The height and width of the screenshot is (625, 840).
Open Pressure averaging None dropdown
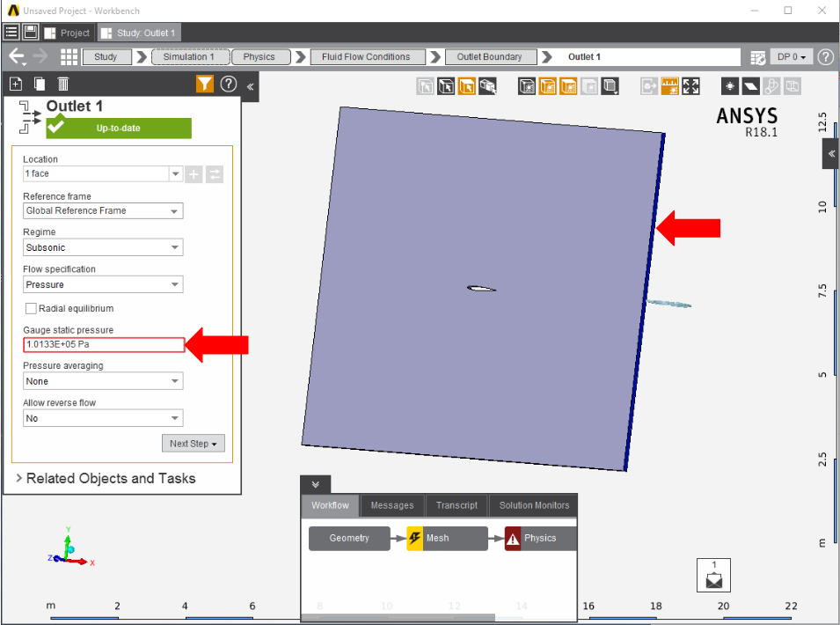click(x=103, y=381)
